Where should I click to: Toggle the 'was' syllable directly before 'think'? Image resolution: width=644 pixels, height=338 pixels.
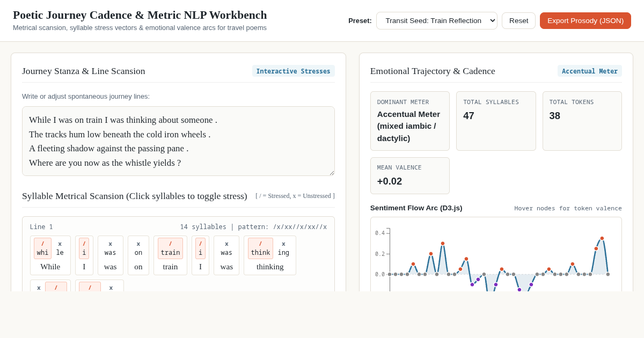226,248
